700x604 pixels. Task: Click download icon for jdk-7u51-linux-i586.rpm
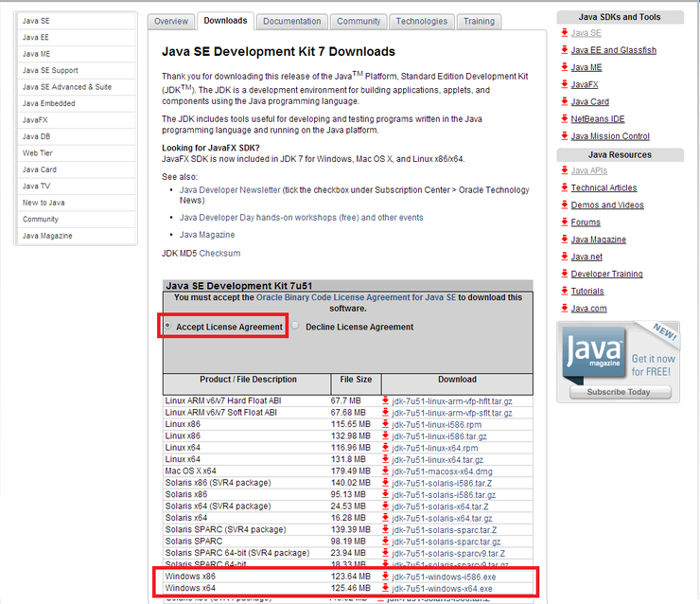pos(385,424)
